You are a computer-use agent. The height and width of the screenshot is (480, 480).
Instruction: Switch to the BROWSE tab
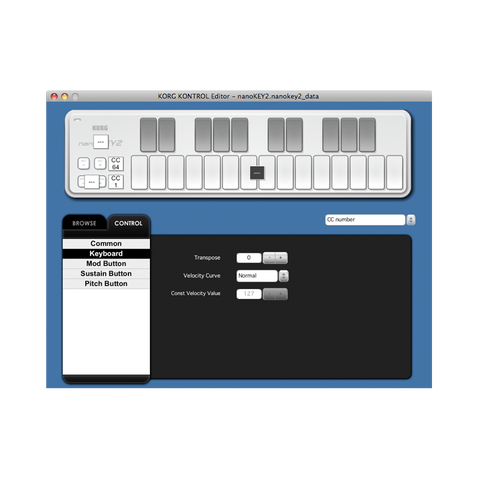(x=84, y=223)
